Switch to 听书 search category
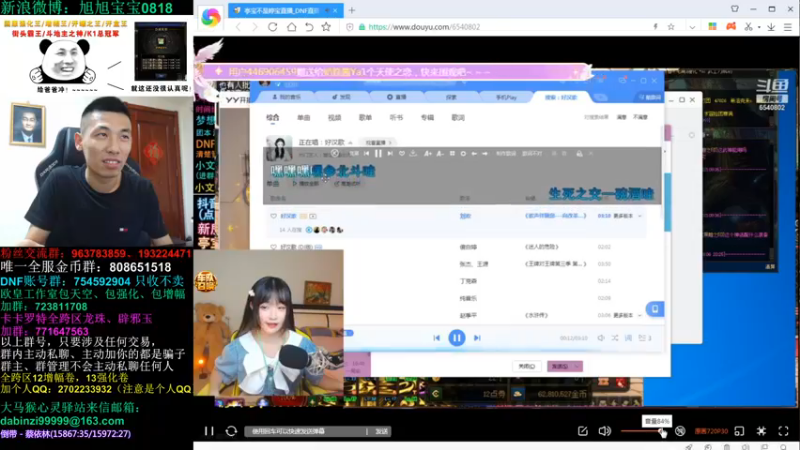This screenshot has height=450, width=800. (x=396, y=117)
